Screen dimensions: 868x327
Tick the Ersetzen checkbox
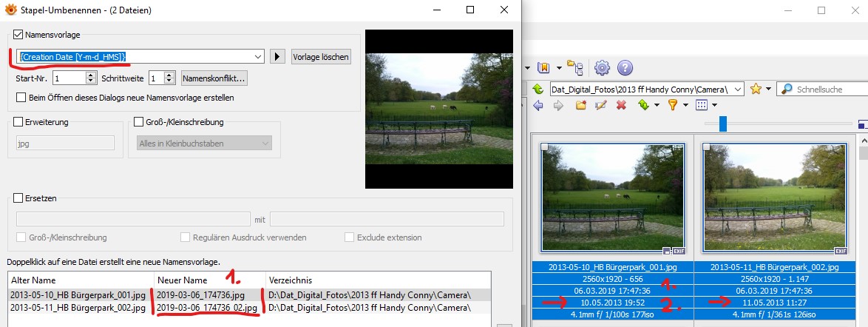(18, 198)
